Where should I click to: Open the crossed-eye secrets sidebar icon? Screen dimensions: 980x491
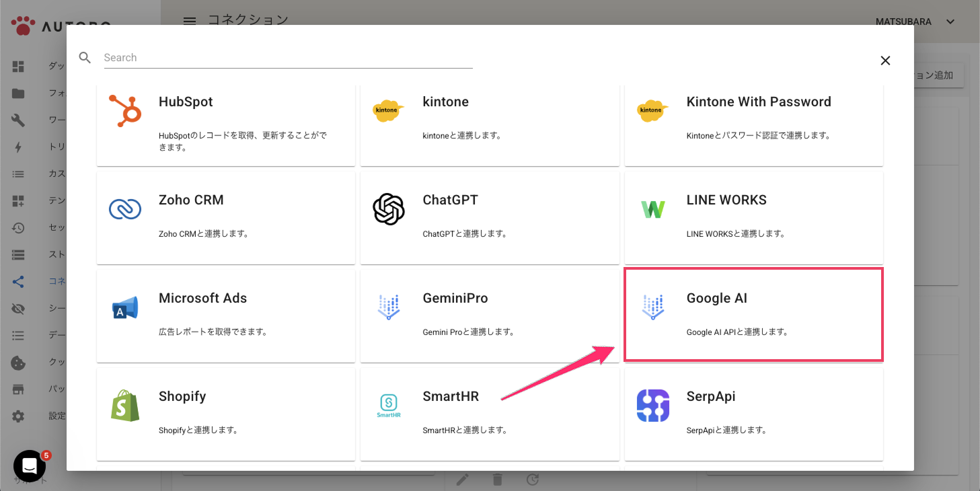18,309
